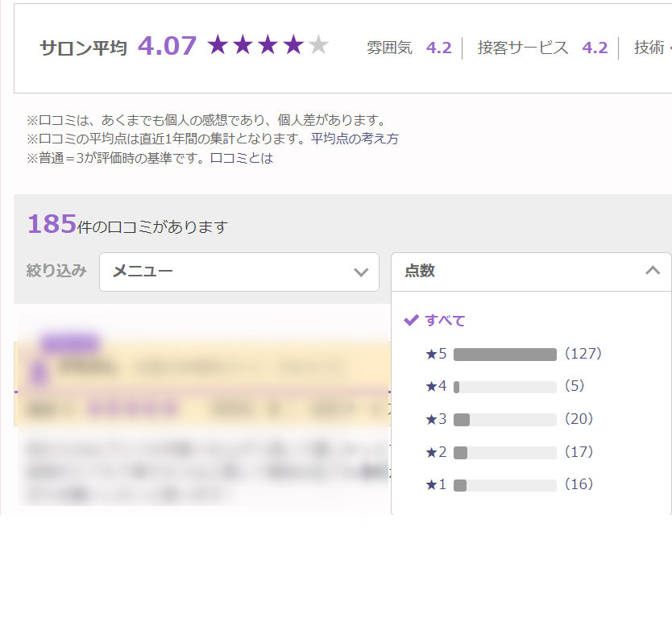
Task: Pick the (20) reviews rating option
Action: click(x=579, y=419)
